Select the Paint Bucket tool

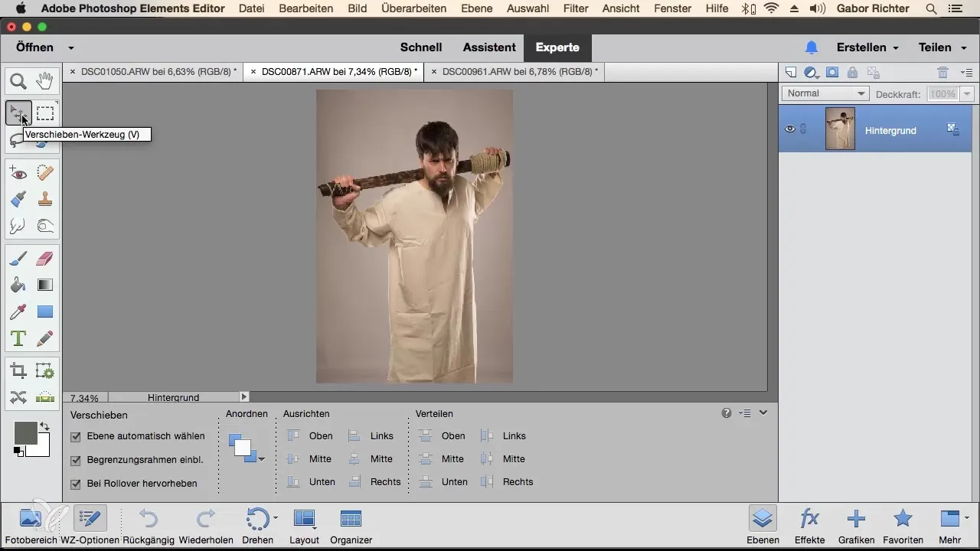coord(18,285)
